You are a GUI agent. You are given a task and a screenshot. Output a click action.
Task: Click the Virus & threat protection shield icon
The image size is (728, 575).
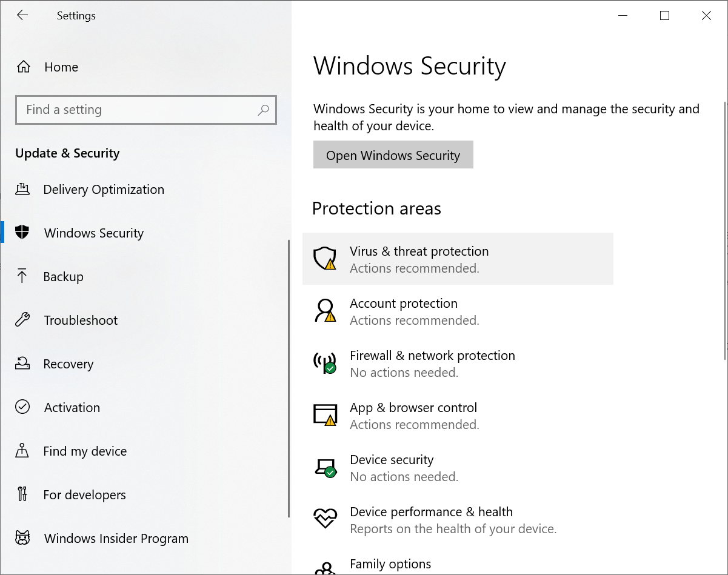[x=324, y=259]
